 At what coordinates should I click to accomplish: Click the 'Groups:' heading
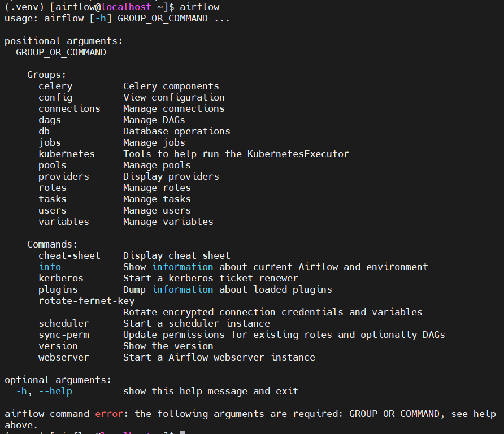pos(46,75)
